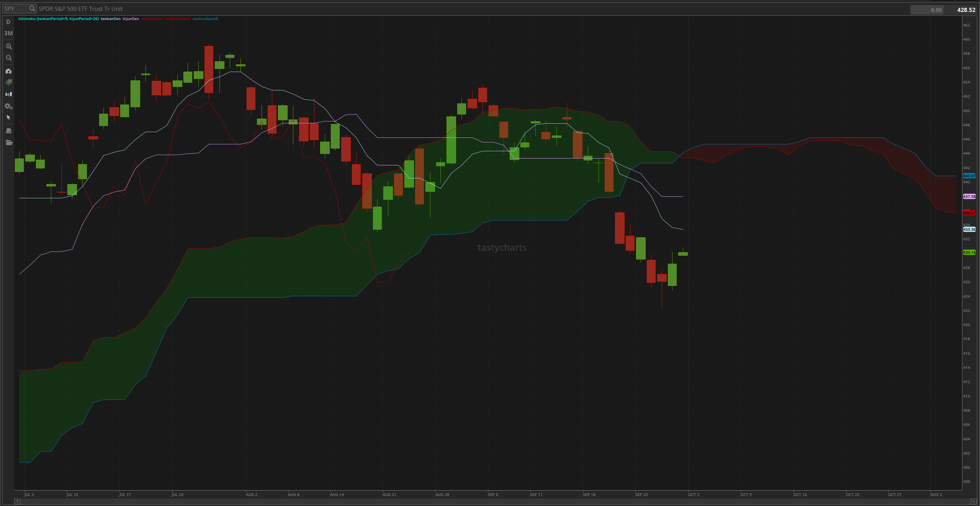Screen dimensions: 980x506
Task: Click the zoom in magnifier icon
Action: 8,46
